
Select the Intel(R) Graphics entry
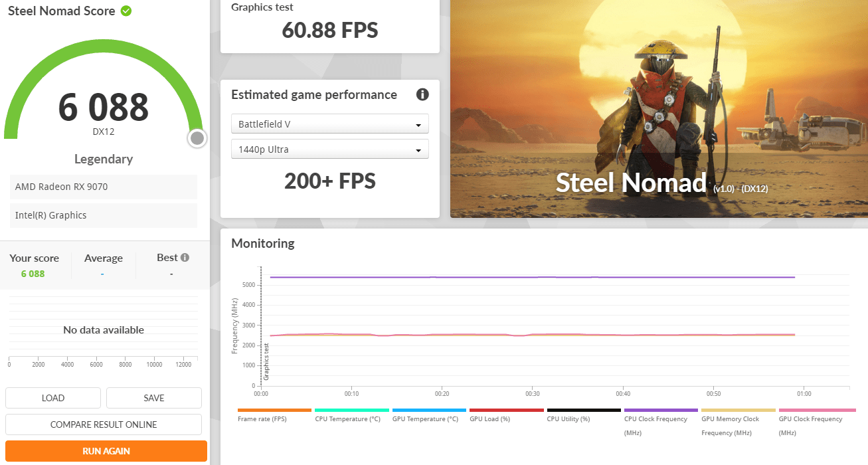click(104, 215)
